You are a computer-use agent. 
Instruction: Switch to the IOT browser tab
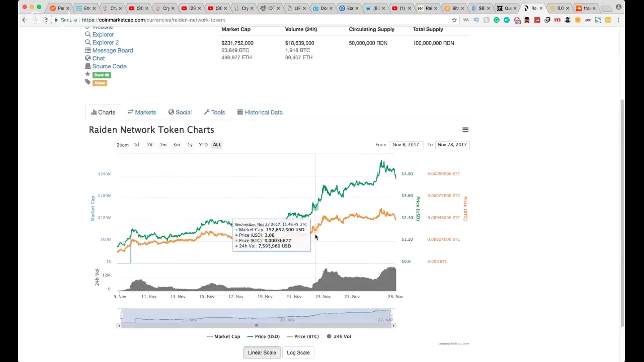tap(271, 8)
